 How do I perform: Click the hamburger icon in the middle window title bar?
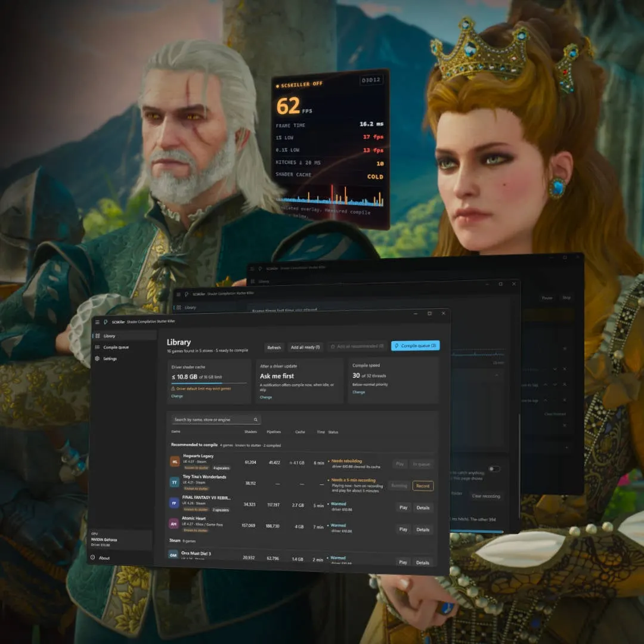coord(178,294)
